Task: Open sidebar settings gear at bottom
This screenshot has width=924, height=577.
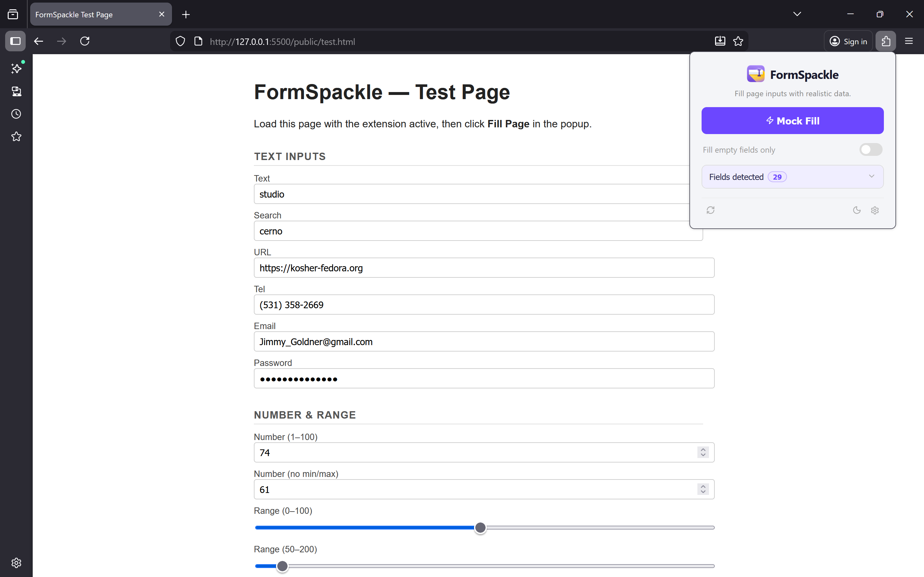Action: point(16,563)
